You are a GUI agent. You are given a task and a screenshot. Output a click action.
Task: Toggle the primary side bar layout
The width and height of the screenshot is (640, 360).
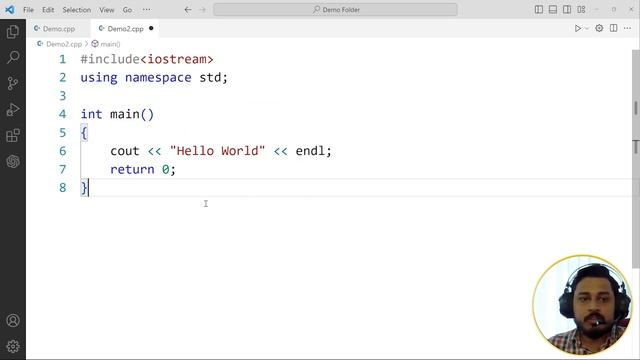pos(539,9)
